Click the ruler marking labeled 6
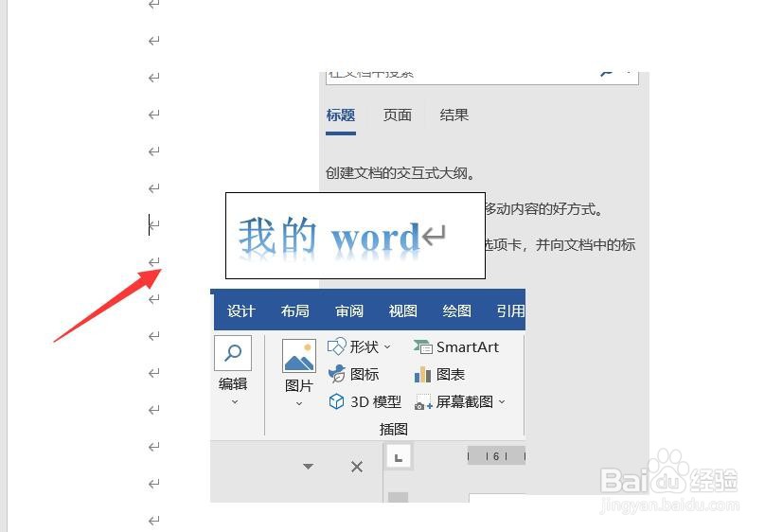Image resolution: width=783 pixels, height=532 pixels. pos(496,456)
